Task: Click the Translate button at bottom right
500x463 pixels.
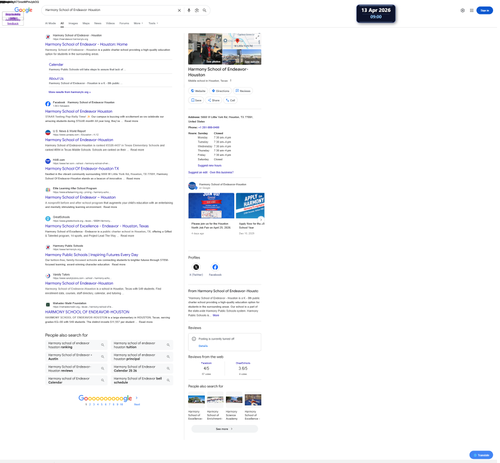Action: pos(481,455)
